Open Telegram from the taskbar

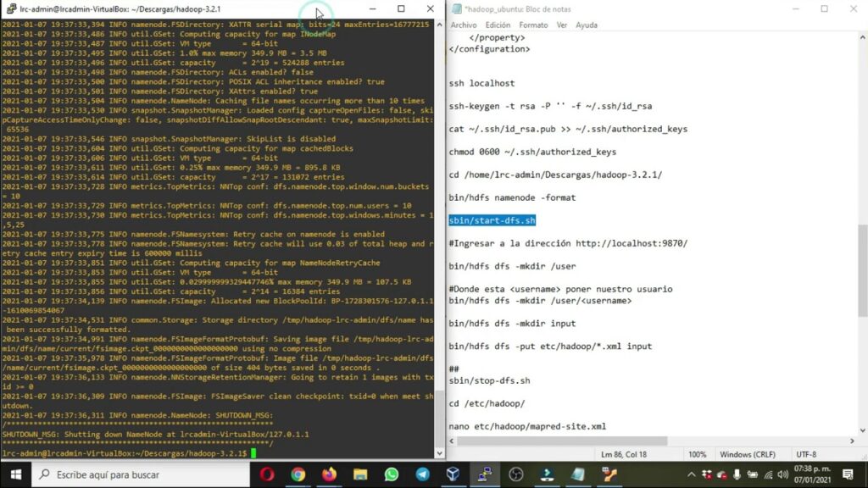point(422,474)
